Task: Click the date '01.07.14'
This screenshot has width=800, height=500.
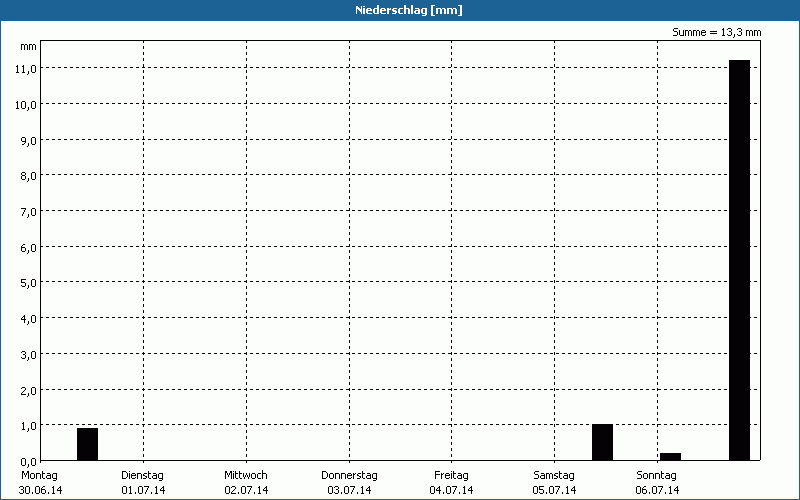Action: point(143,491)
